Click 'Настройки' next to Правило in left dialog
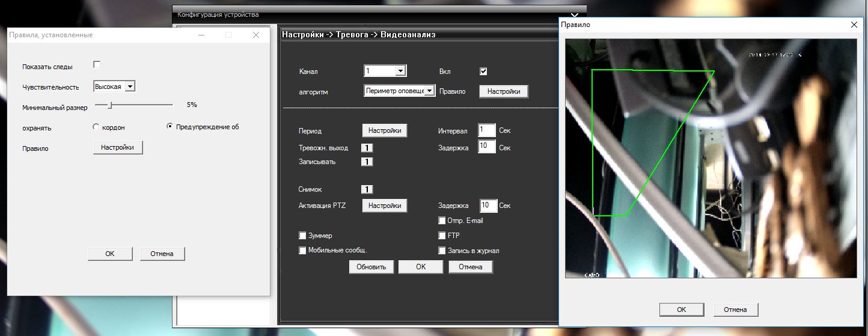 pos(118,148)
